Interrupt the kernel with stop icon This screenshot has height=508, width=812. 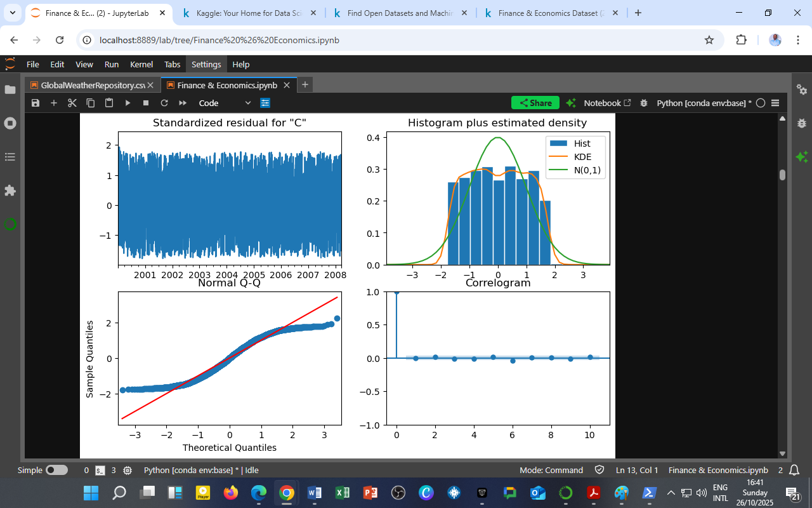pos(145,102)
